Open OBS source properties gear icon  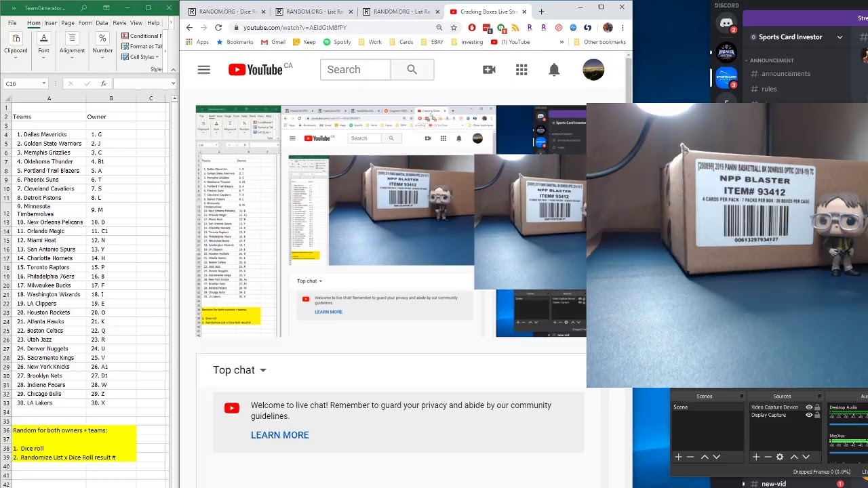(780, 457)
